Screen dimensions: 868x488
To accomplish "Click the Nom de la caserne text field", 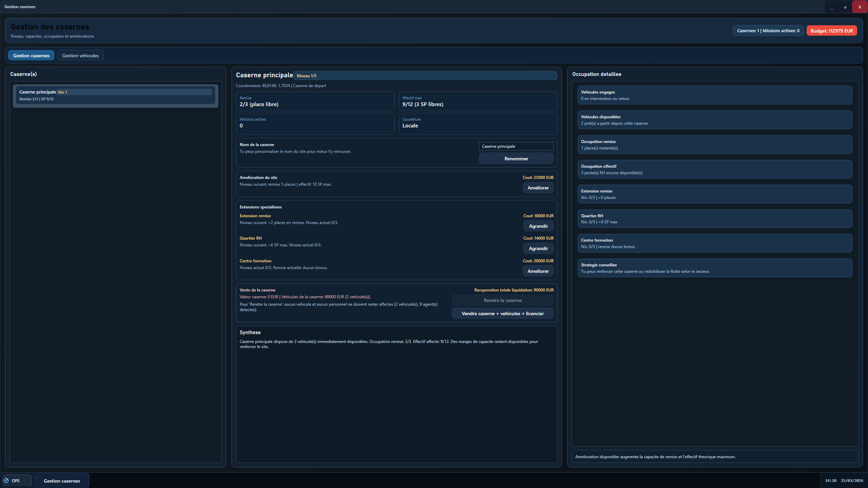I will tap(516, 146).
